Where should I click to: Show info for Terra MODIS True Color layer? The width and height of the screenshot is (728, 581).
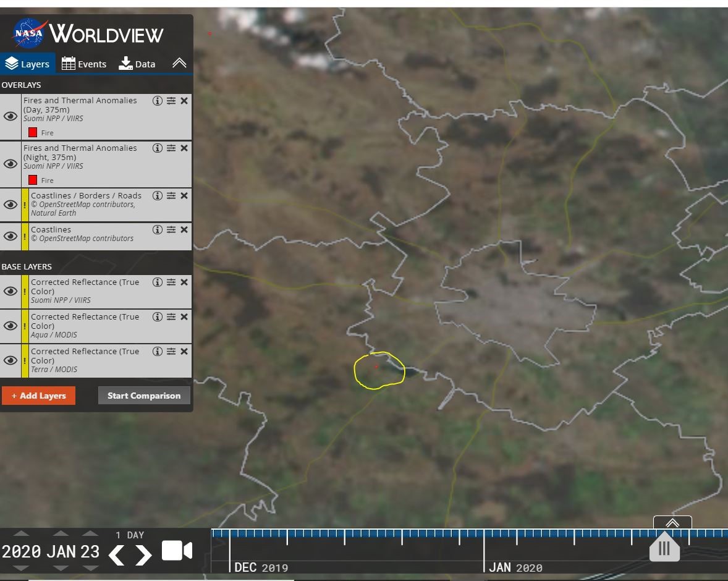[158, 352]
